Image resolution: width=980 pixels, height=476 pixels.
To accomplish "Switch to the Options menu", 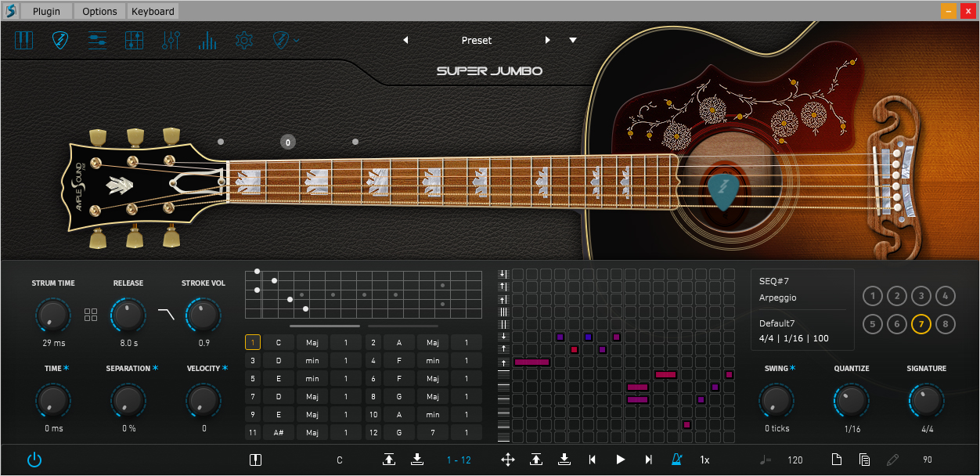I will tap(99, 11).
